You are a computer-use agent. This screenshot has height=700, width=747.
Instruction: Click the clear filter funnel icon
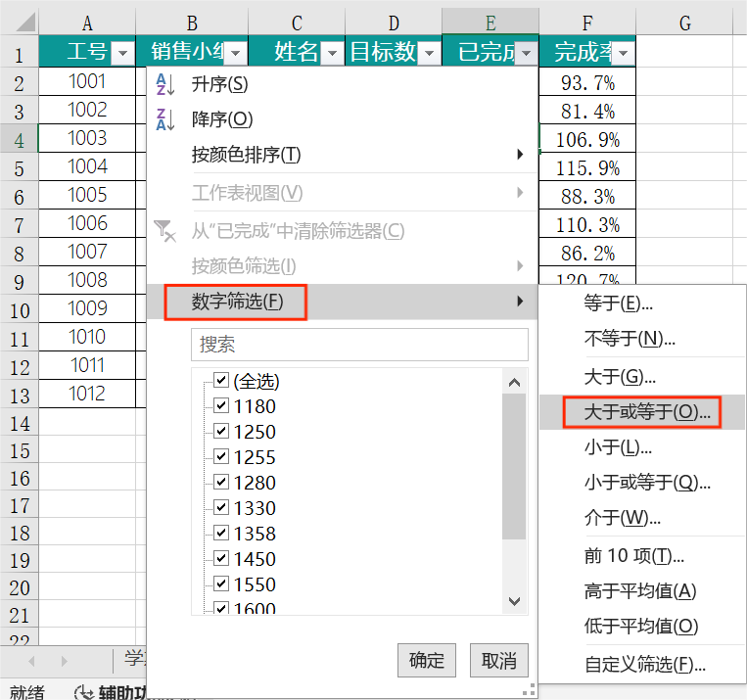[164, 231]
